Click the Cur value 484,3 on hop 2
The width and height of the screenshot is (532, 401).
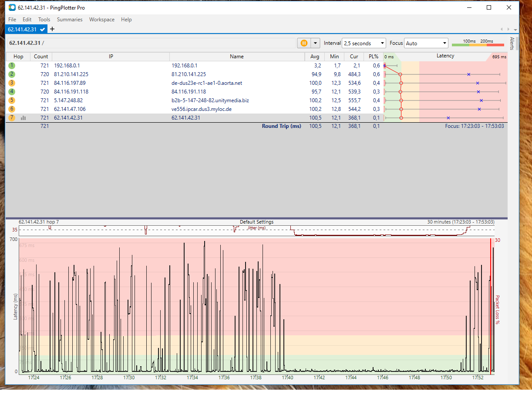[x=354, y=74]
